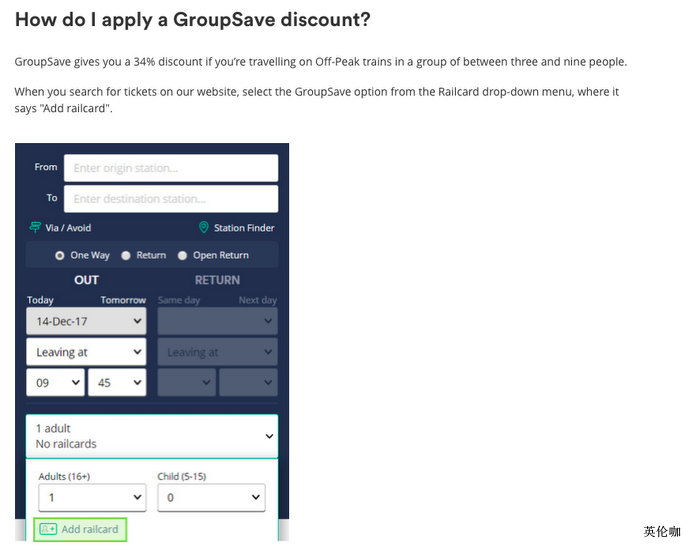
Task: Select the Return radio button
Action: (x=126, y=256)
